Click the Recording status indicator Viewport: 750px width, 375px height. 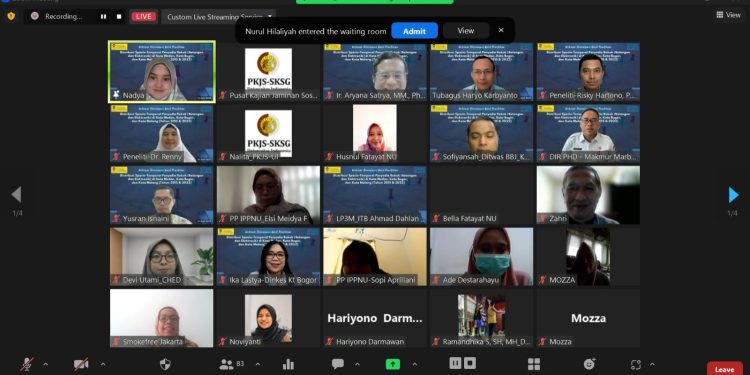point(57,16)
